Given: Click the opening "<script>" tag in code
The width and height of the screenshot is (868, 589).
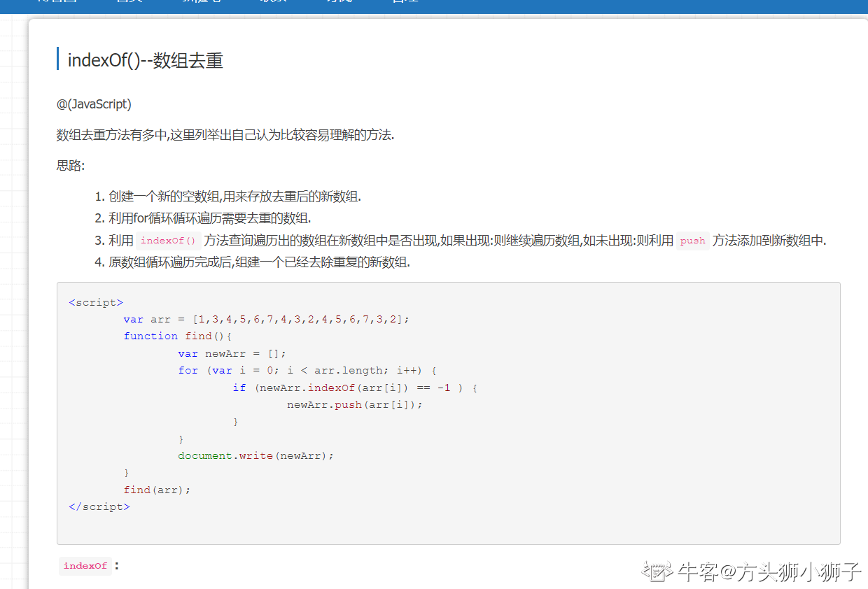Looking at the screenshot, I should (x=96, y=302).
